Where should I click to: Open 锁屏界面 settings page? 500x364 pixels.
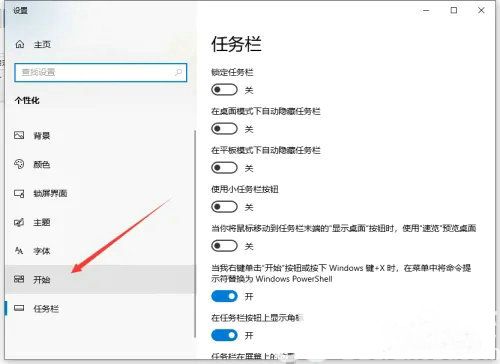click(x=100, y=193)
